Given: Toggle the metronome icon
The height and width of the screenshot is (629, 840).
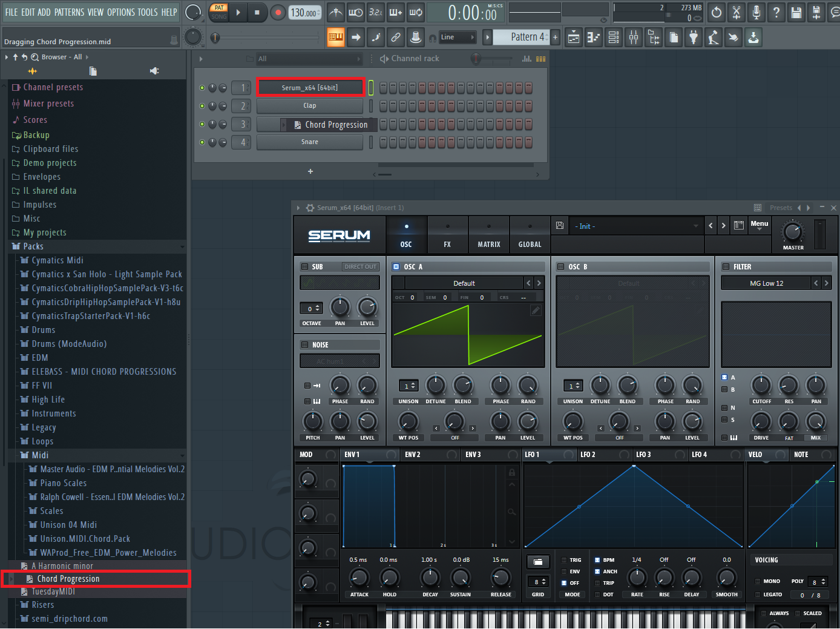Looking at the screenshot, I should (x=336, y=12).
